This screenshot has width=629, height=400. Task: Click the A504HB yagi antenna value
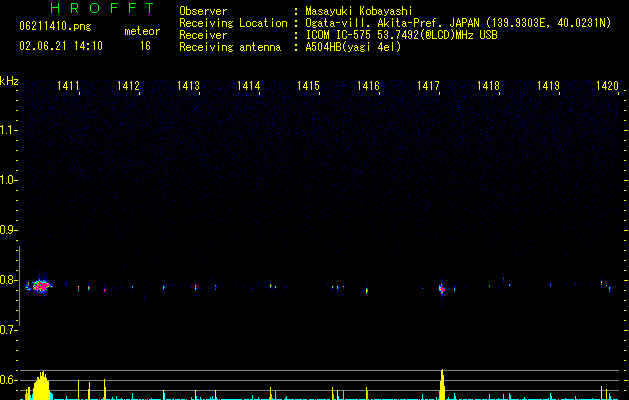point(353,47)
